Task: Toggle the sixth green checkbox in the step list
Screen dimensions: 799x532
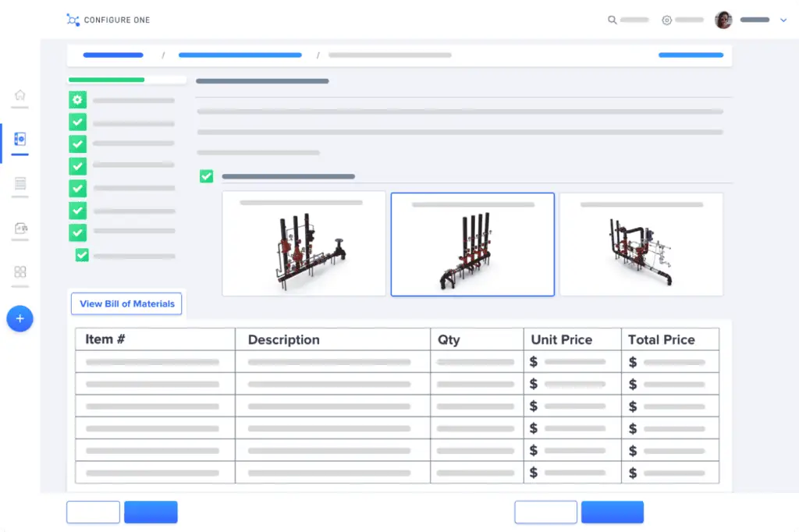Action: [x=77, y=233]
